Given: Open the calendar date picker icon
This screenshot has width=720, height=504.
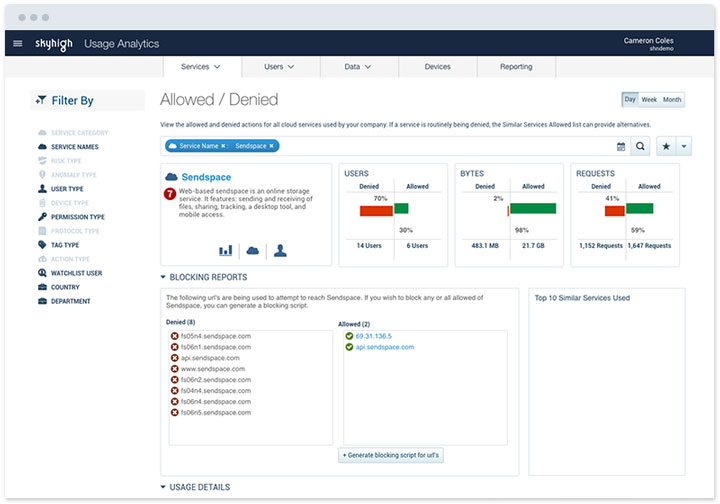Looking at the screenshot, I should (x=621, y=146).
